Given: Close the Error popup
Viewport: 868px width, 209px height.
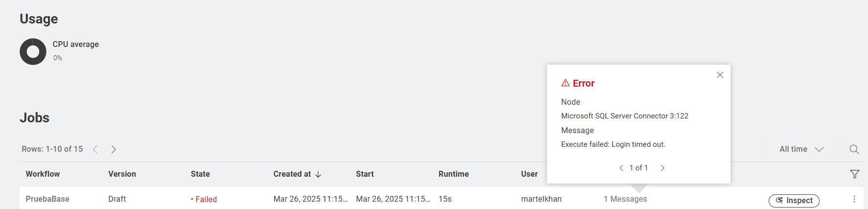Looking at the screenshot, I should (x=720, y=75).
